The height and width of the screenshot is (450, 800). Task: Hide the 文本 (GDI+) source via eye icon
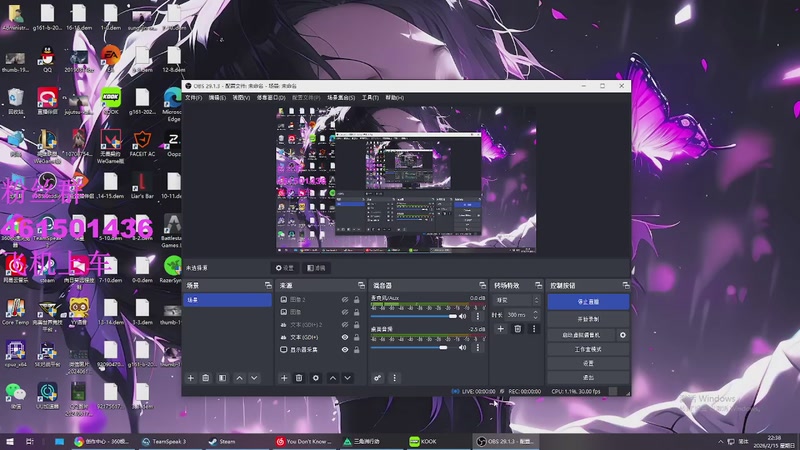[345, 337]
